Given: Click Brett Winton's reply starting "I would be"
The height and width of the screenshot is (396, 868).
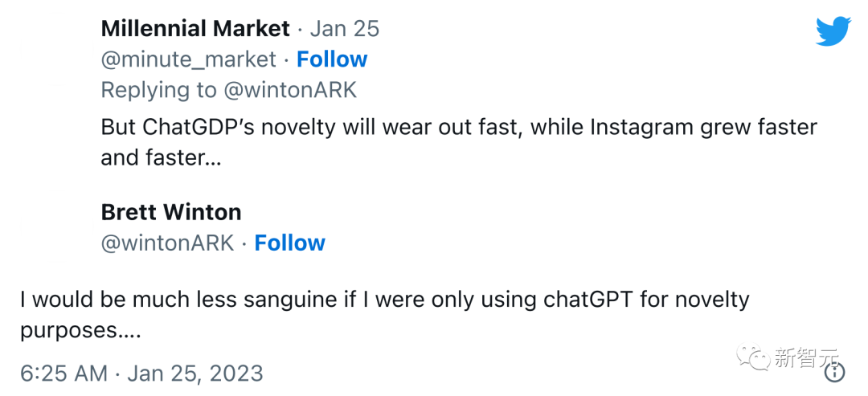Looking at the screenshot, I should click(384, 314).
